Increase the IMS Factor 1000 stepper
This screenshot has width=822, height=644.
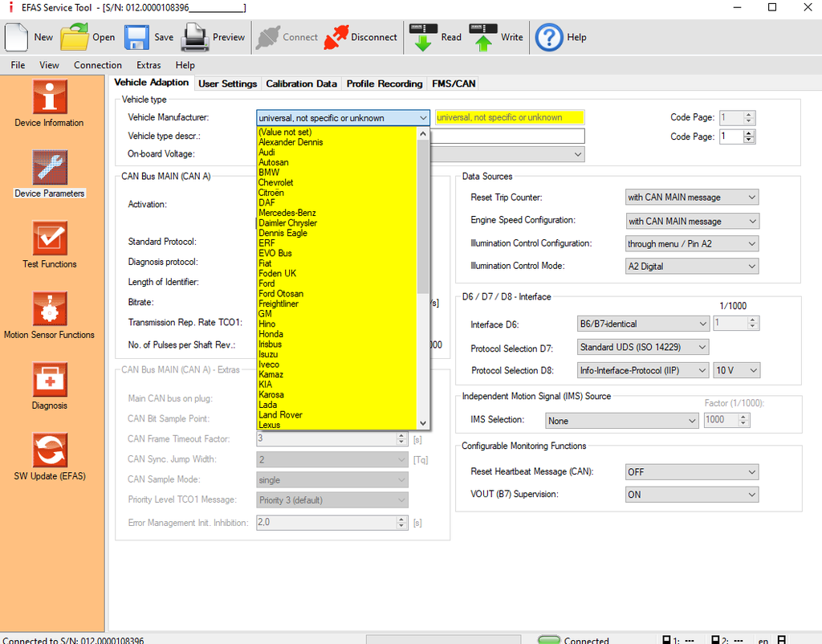pos(743,418)
